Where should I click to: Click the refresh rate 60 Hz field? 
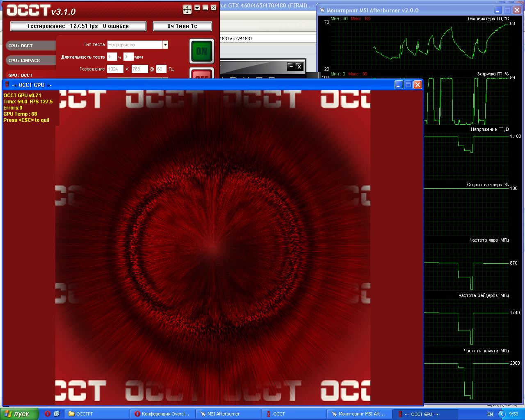[x=161, y=69]
